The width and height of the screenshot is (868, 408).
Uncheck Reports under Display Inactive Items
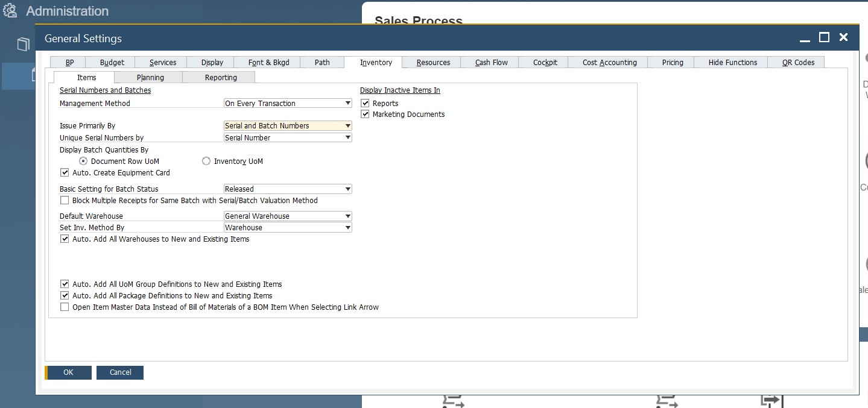pos(365,104)
